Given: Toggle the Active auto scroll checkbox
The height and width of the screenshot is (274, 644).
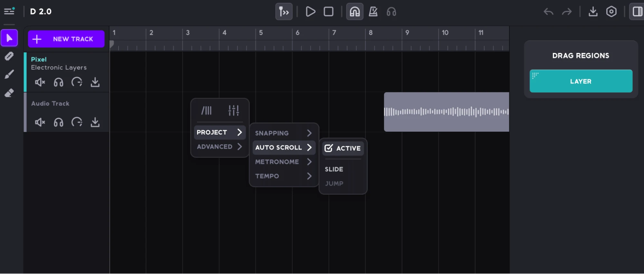Looking at the screenshot, I should tap(329, 148).
